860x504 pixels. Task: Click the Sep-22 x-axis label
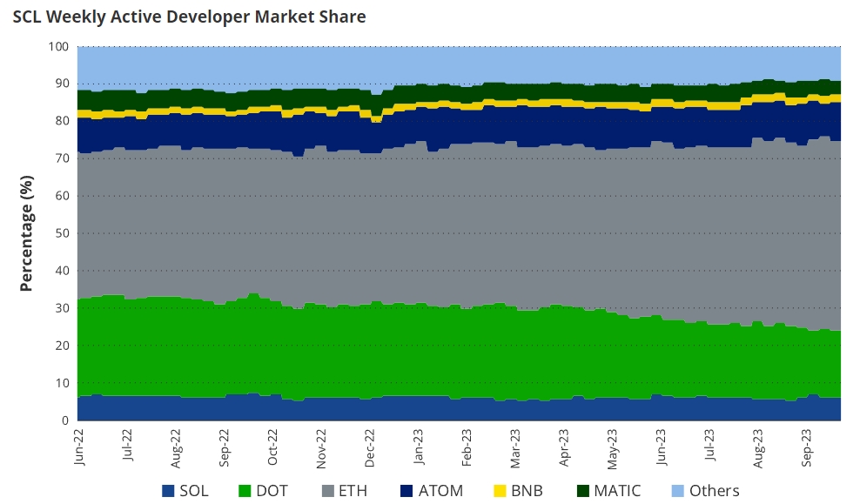[x=225, y=447]
